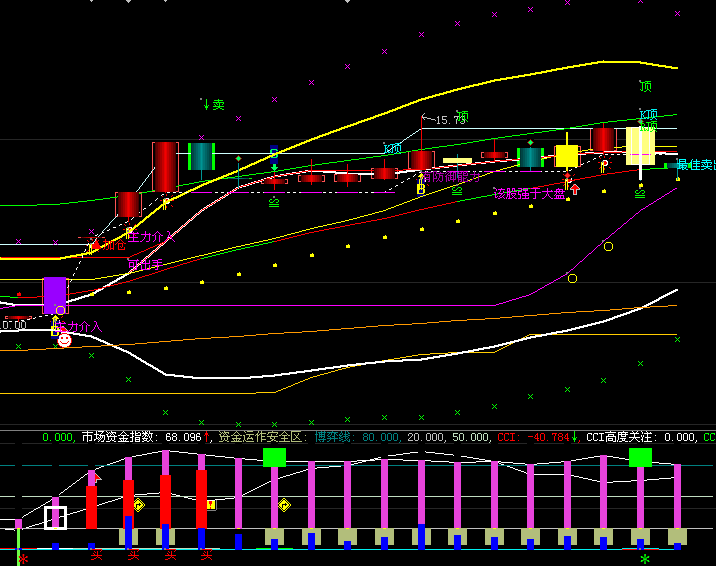Screen dimensions: 716x566
Task: Click the red smiley face icon
Action: [x=64, y=340]
